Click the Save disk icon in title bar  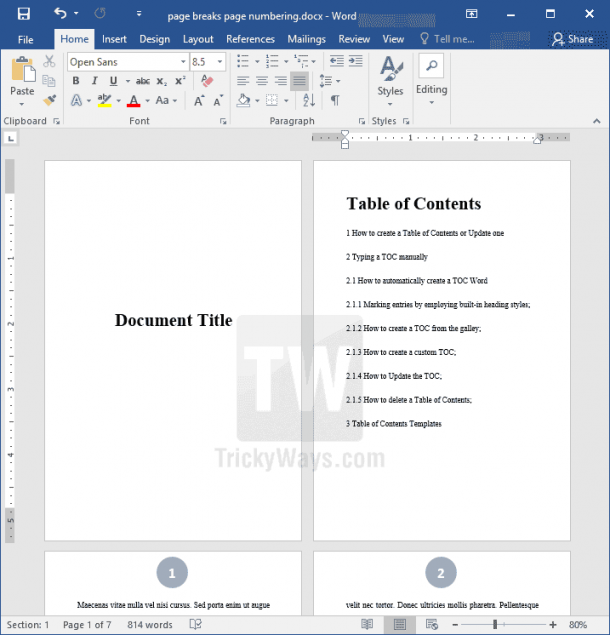click(x=23, y=14)
